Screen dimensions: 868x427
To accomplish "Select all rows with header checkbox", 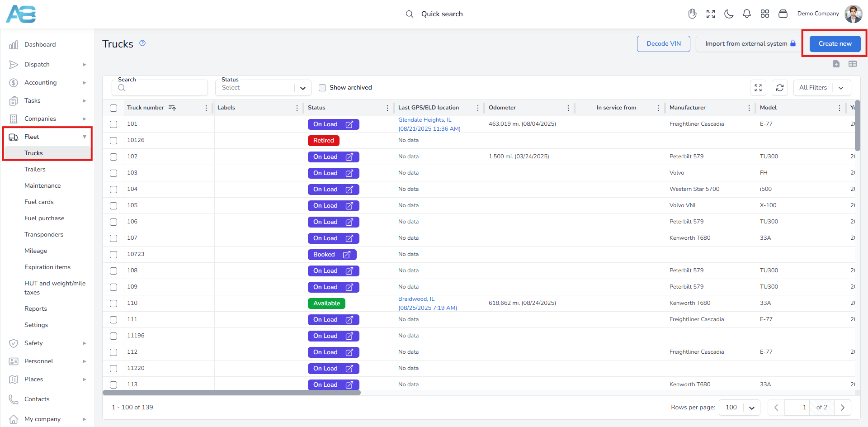I will (x=113, y=108).
